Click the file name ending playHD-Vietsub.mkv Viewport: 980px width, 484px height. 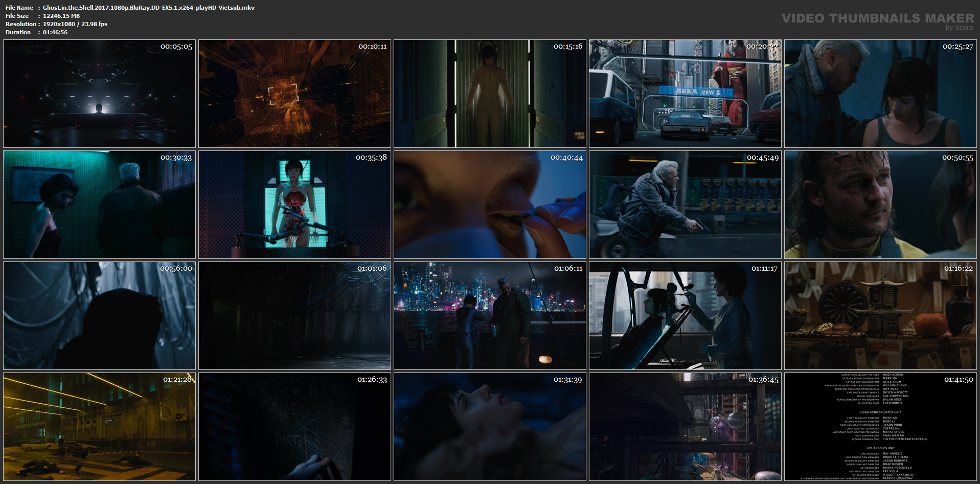[x=149, y=8]
